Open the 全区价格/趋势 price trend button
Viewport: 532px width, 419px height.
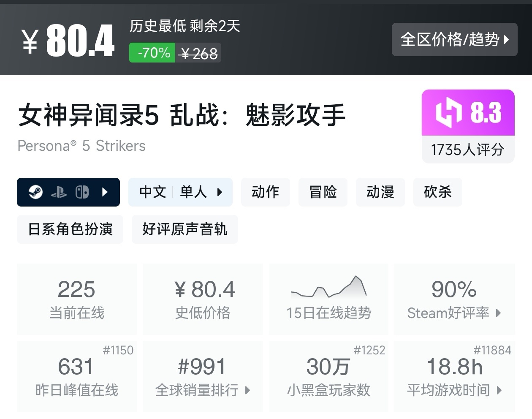click(454, 40)
